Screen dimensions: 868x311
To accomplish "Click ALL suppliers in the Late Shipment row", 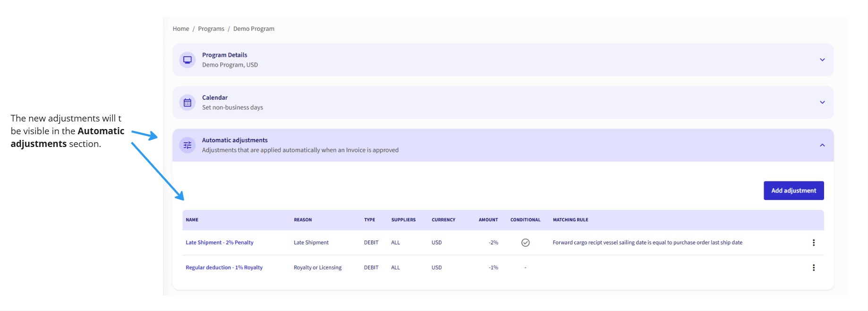I will click(x=396, y=242).
